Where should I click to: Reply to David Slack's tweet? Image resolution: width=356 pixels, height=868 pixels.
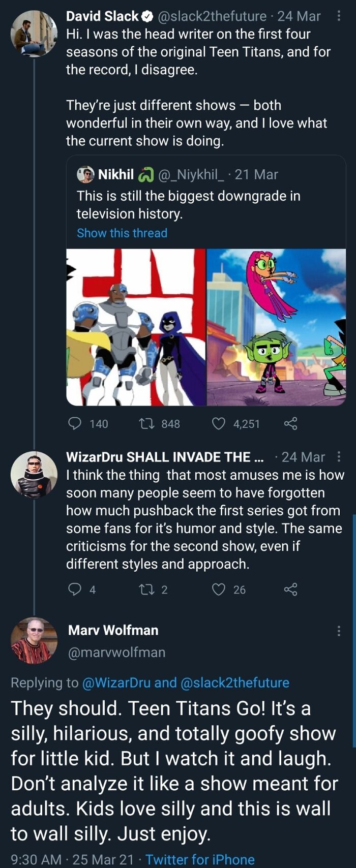[75, 423]
